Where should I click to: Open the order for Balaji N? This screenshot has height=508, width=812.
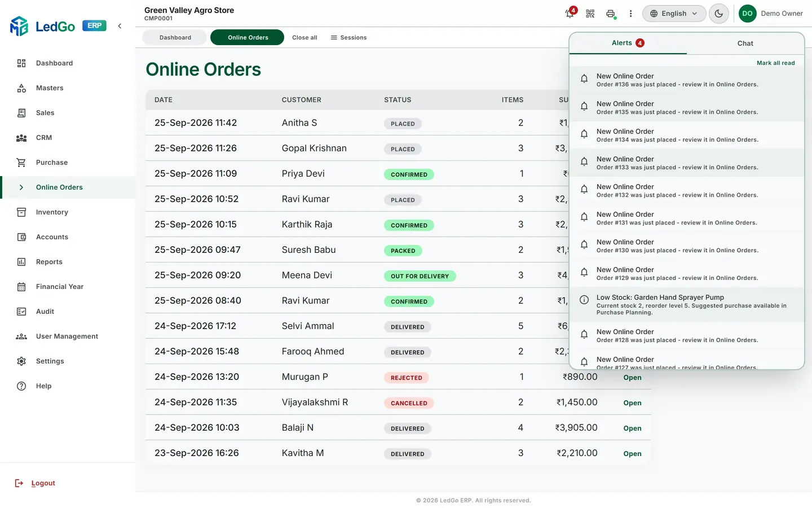632,428
